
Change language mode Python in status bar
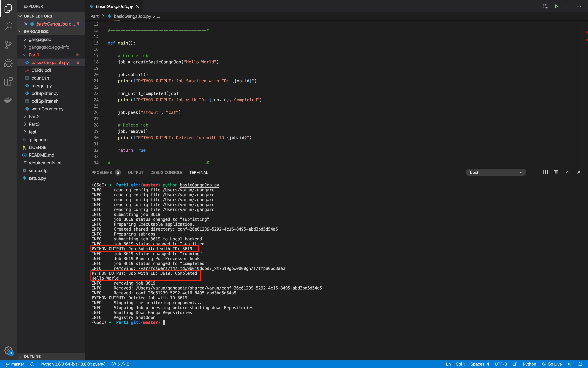point(529,364)
